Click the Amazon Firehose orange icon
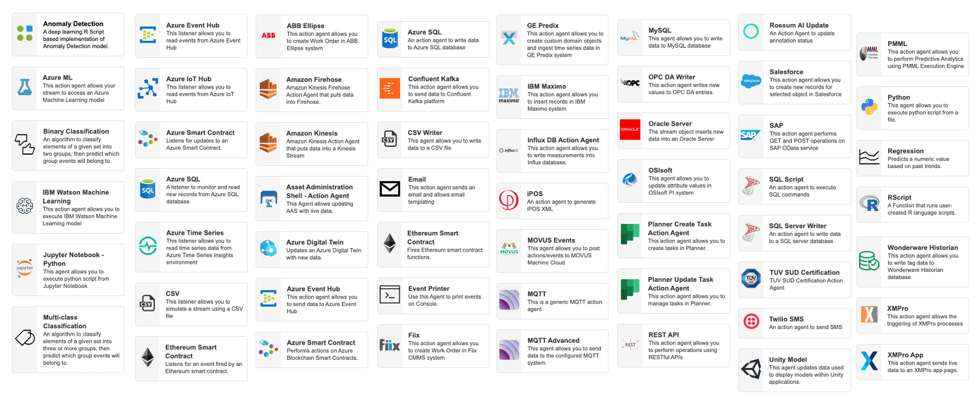This screenshot has width=980, height=404. coord(268,89)
